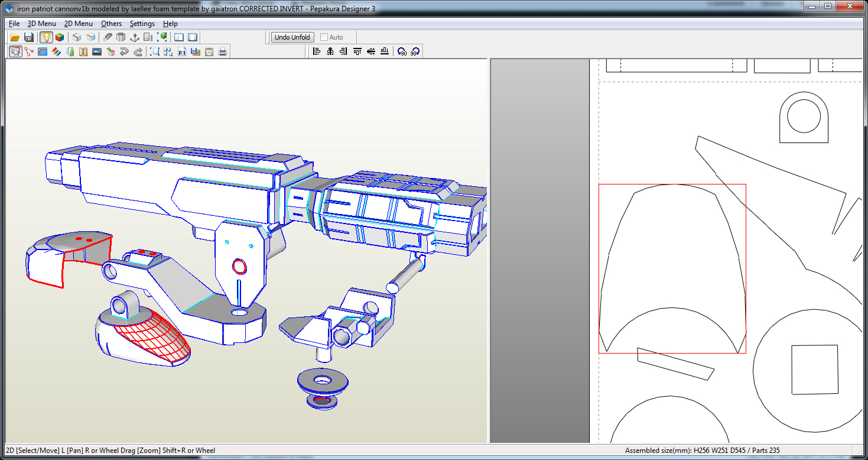Viewport: 868px width, 460px height.
Task: Select the Select/Move arrow tool
Action: coord(15,52)
